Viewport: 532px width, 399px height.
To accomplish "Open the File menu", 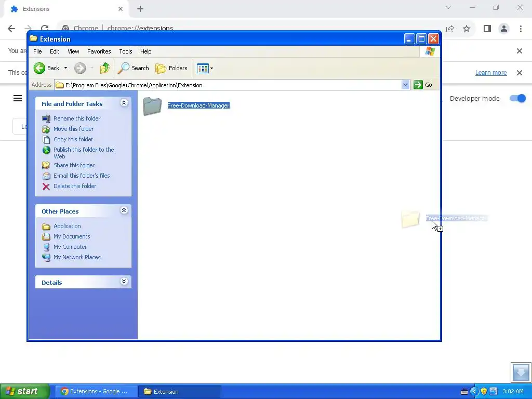I will (x=37, y=51).
